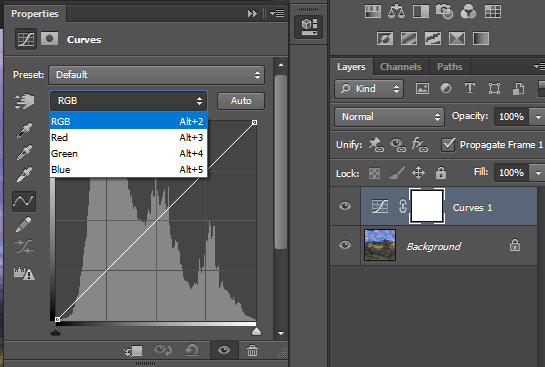
Task: Open the 3D panel icon
Action: pos(309,27)
